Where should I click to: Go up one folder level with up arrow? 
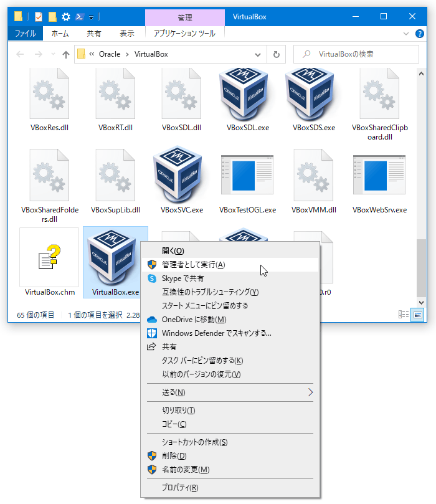point(66,55)
